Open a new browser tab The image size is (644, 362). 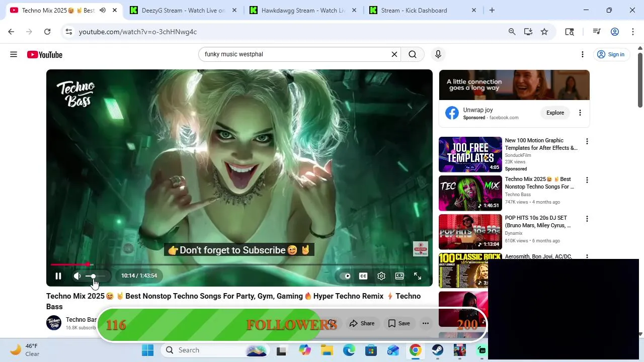coord(492,11)
